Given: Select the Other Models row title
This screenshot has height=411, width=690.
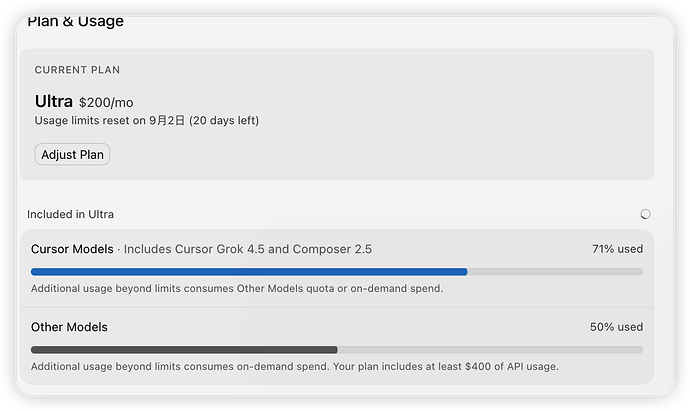Looking at the screenshot, I should point(69,327).
